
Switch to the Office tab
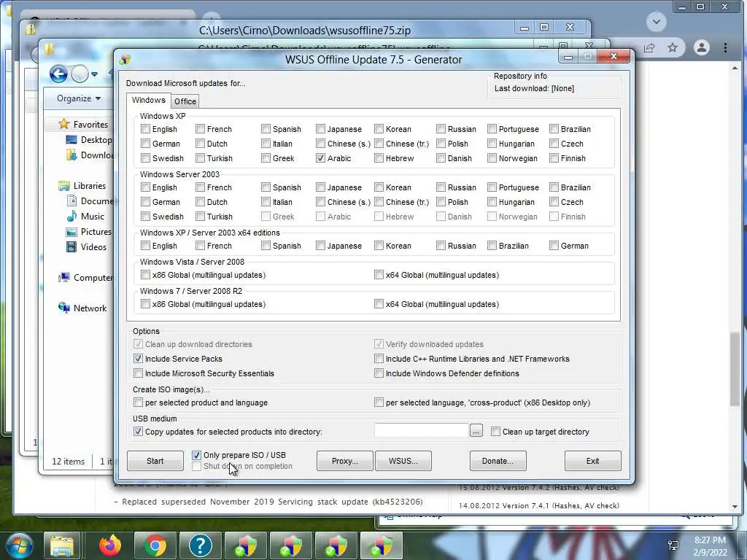pos(185,101)
